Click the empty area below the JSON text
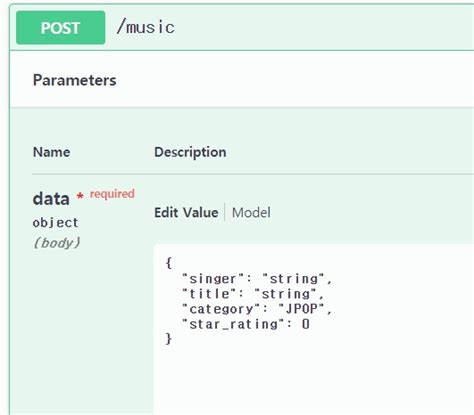This screenshot has width=474, height=415. (314, 382)
